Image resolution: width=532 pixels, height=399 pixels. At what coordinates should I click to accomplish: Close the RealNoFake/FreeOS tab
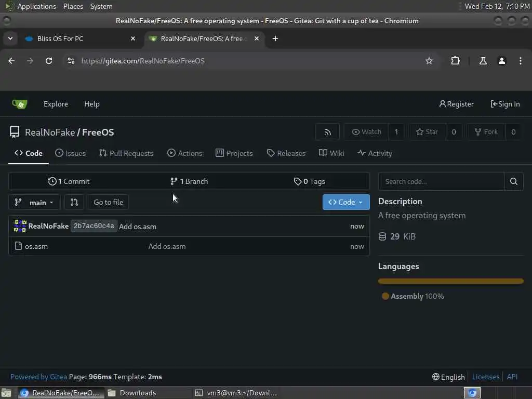257,38
